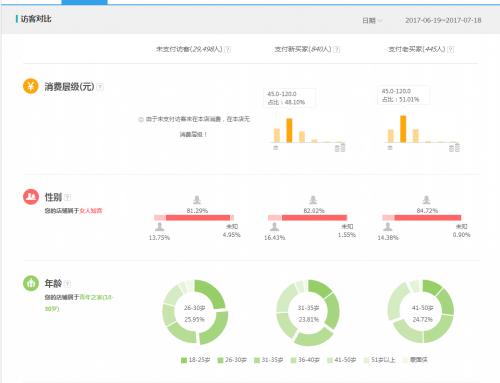
Task: Click the date range 2017-06-19~2017-07-18
Action: tap(443, 20)
